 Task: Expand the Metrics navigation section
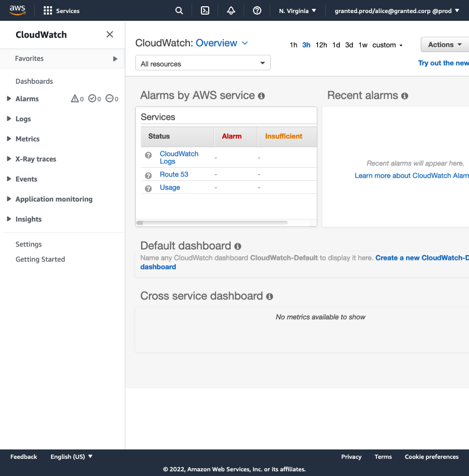pos(9,139)
